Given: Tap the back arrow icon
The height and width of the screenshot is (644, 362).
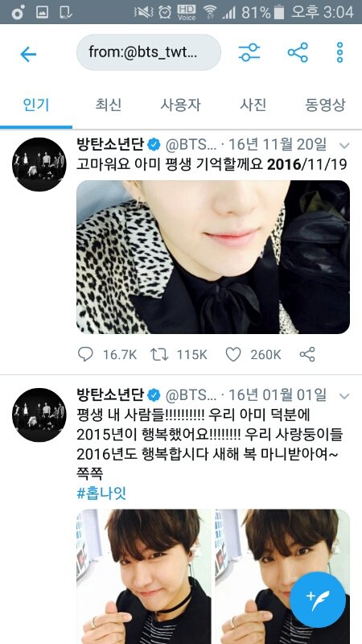Looking at the screenshot, I should coord(28,54).
